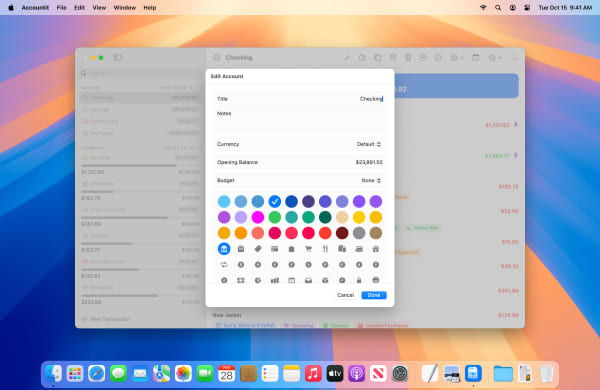Open Music app in the Dock
This screenshot has height=390, width=600.
coord(313,373)
